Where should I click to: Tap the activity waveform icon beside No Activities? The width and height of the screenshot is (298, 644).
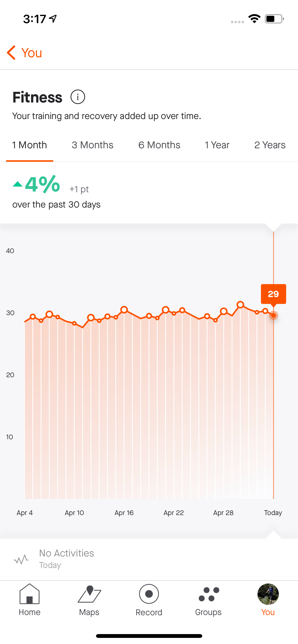[21, 560]
